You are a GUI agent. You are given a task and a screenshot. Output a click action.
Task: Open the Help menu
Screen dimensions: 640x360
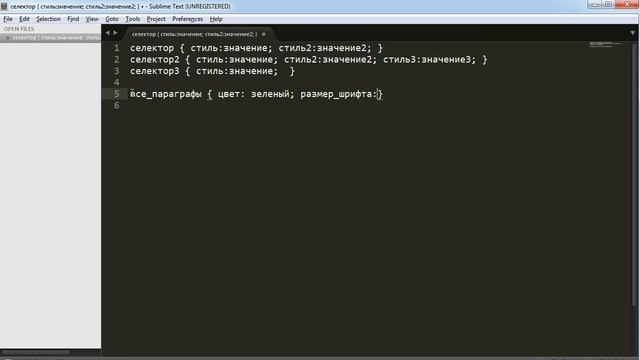216,19
